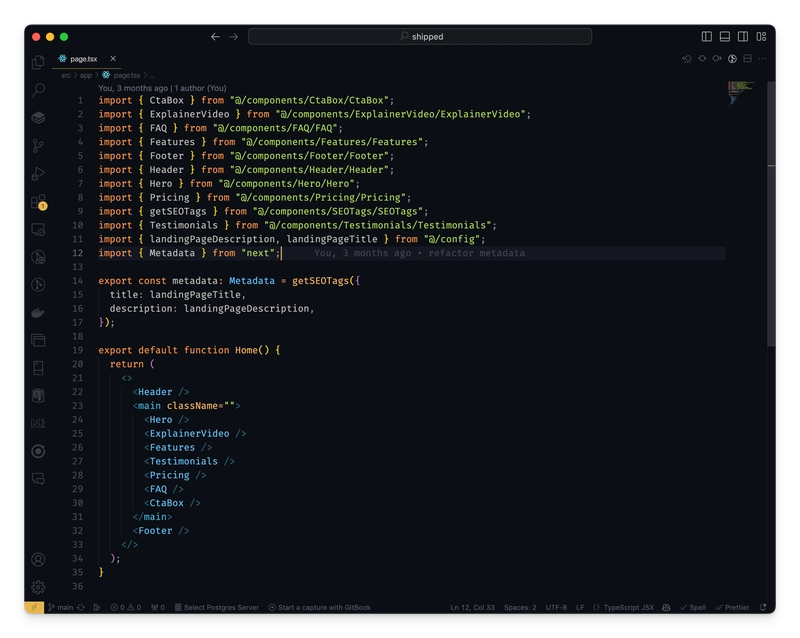Toggle Spell checker in status bar
800x638 pixels.
[x=693, y=607]
